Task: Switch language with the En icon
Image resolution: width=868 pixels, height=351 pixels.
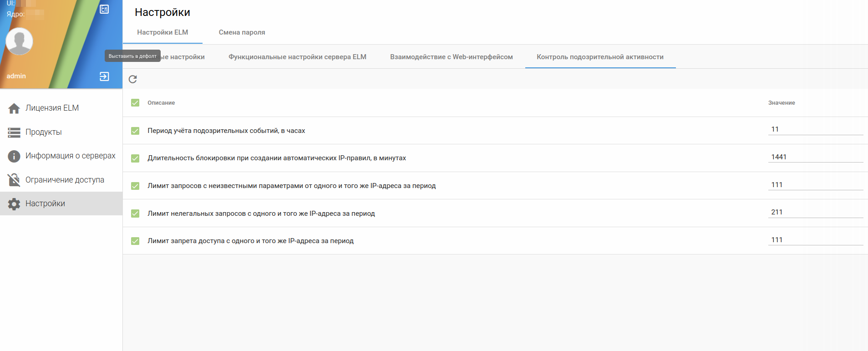Action: pos(104,9)
